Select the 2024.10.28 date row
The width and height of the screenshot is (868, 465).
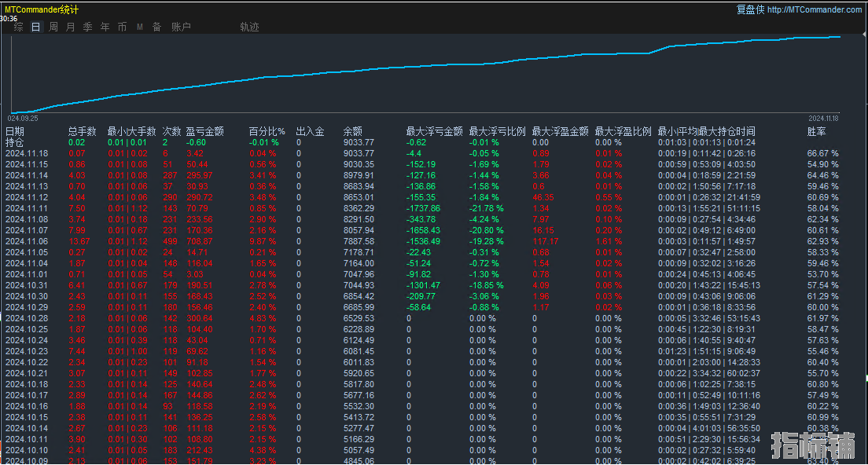click(x=27, y=318)
